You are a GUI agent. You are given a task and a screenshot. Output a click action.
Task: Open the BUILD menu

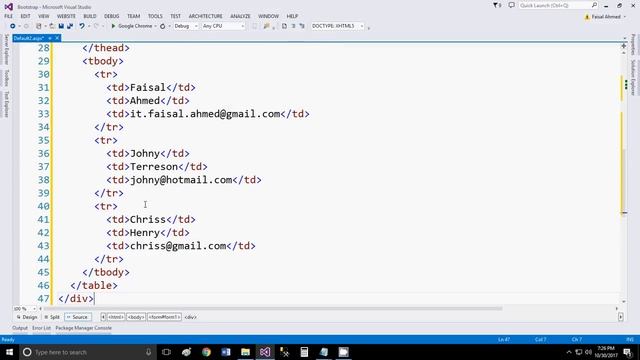coord(90,16)
